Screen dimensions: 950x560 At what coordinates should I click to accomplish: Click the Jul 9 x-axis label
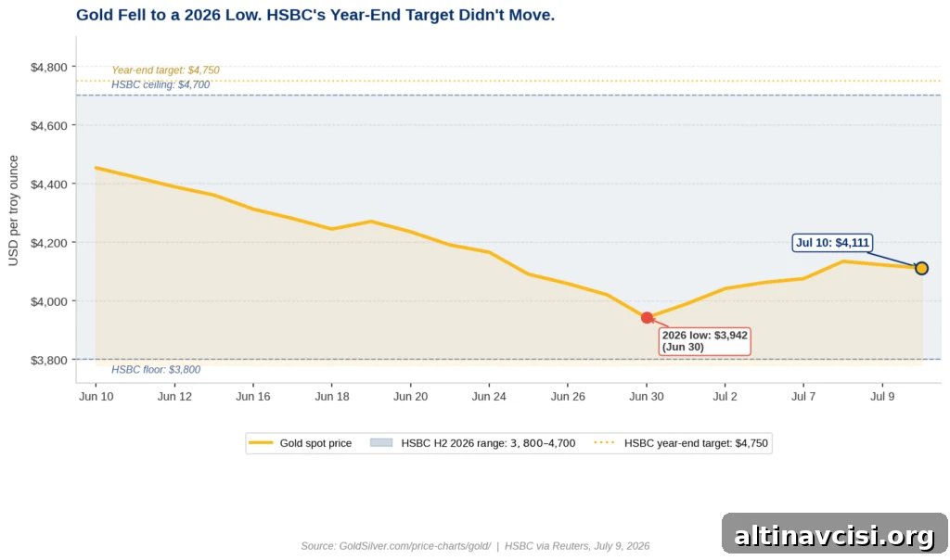[882, 397]
